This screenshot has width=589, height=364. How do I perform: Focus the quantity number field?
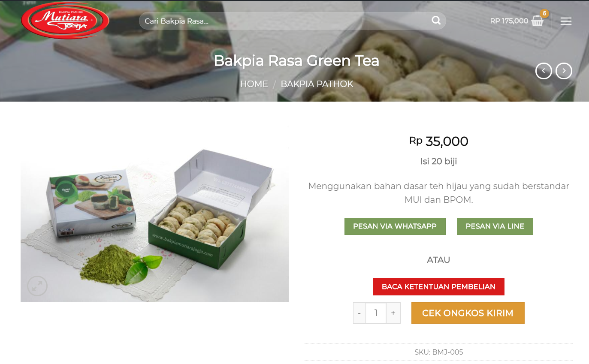click(376, 313)
